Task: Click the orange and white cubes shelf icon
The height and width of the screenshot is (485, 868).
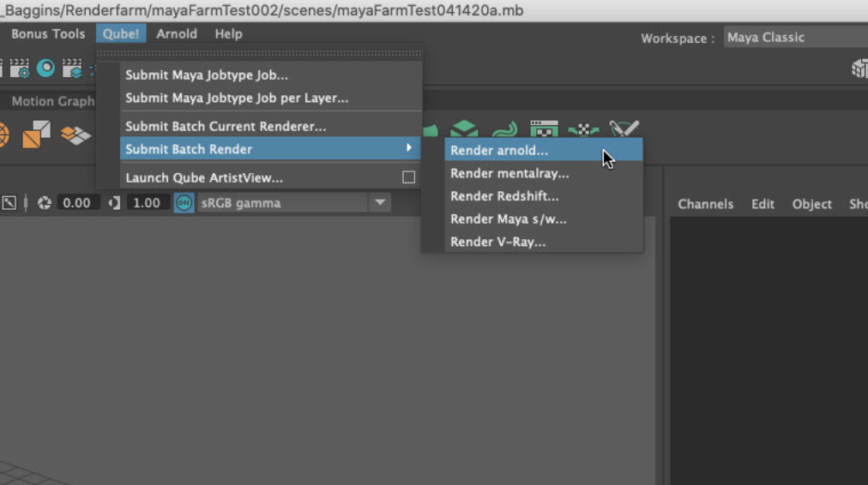Action: point(36,135)
